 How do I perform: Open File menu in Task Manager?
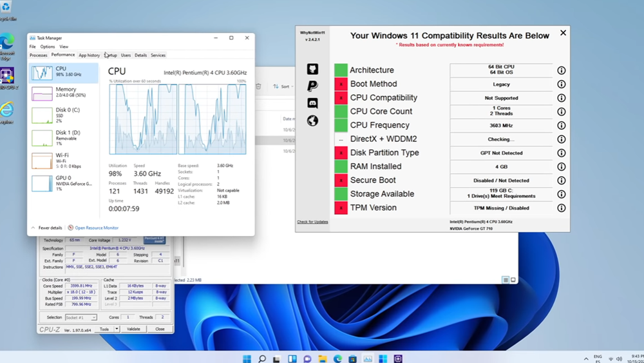pyautogui.click(x=32, y=47)
